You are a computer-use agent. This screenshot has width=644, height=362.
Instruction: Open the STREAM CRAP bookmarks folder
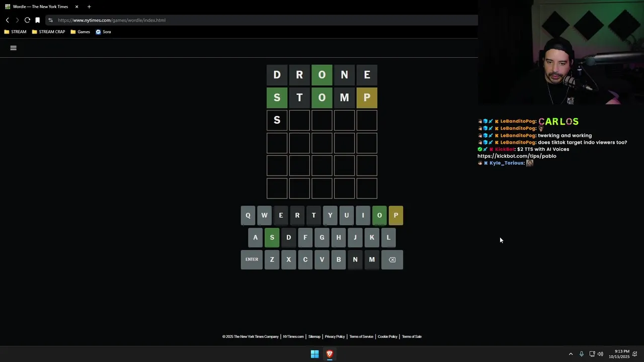tap(48, 32)
